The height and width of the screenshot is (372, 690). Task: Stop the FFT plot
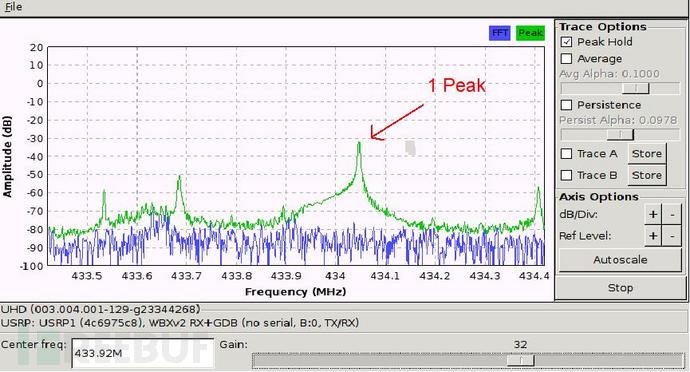point(620,288)
